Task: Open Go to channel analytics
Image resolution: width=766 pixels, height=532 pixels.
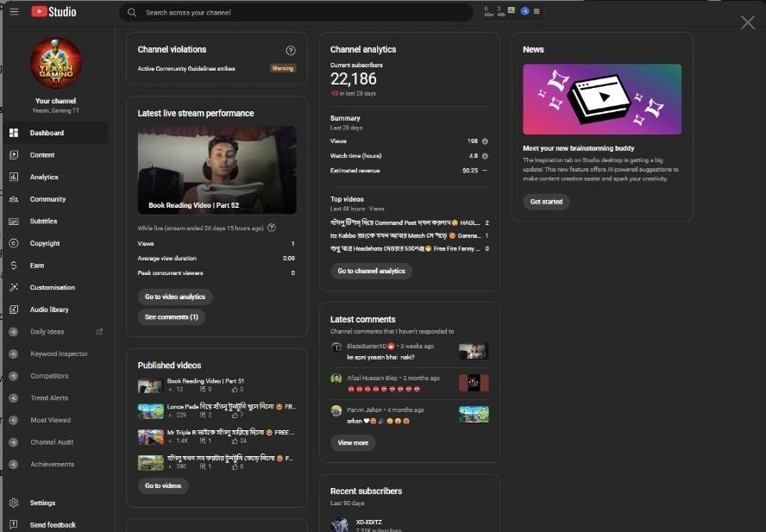Action: (x=372, y=270)
